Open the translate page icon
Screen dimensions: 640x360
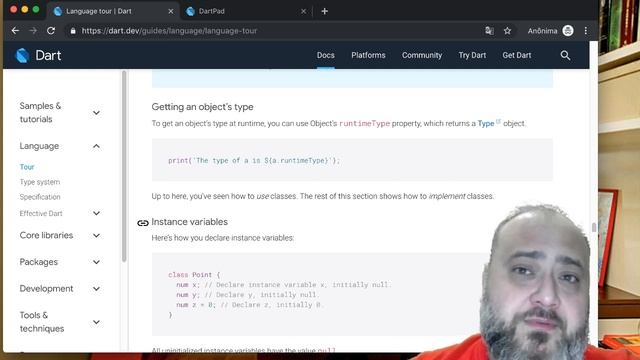coord(489,31)
